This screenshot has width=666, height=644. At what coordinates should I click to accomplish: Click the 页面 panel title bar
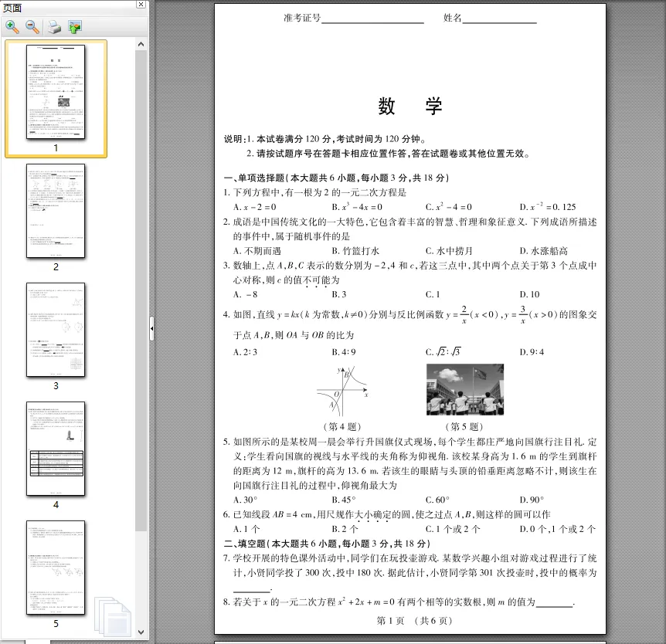tap(62, 7)
